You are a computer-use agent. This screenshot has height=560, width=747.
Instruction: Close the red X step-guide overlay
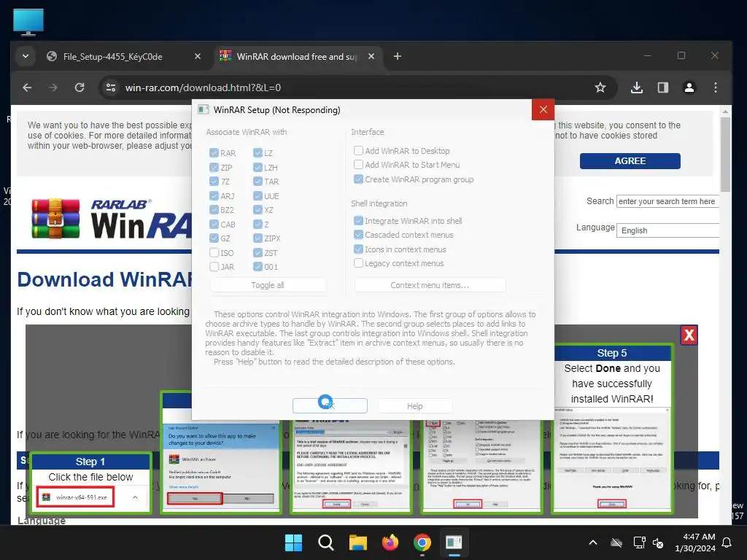pyautogui.click(x=689, y=335)
